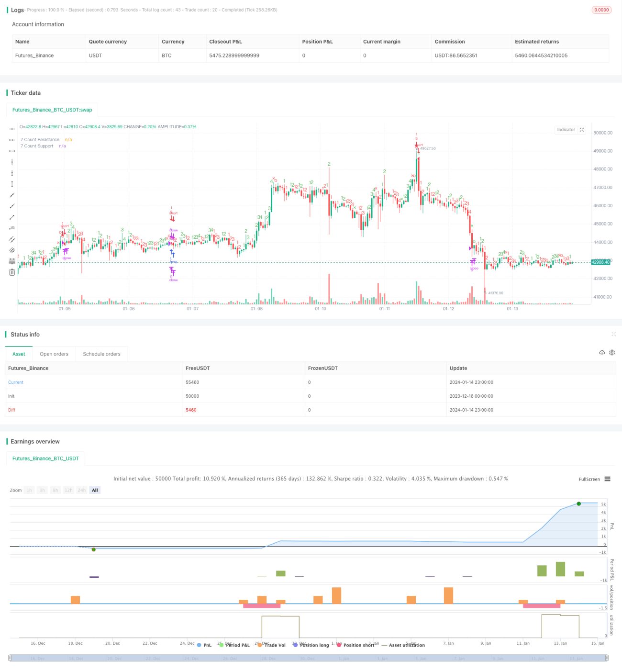Choose the diagonal line segment tool
This screenshot has width=622, height=672.
click(x=12, y=217)
